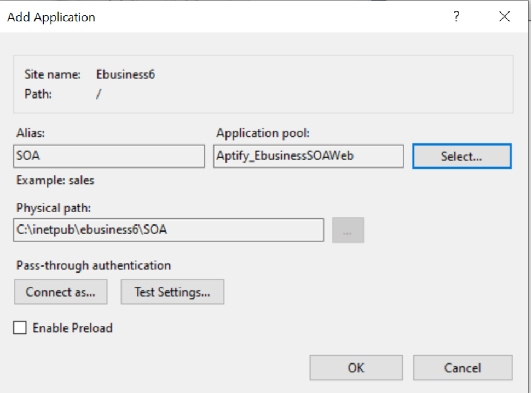The height and width of the screenshot is (393, 532).
Task: Click the Application pool text box
Action: pos(308,156)
